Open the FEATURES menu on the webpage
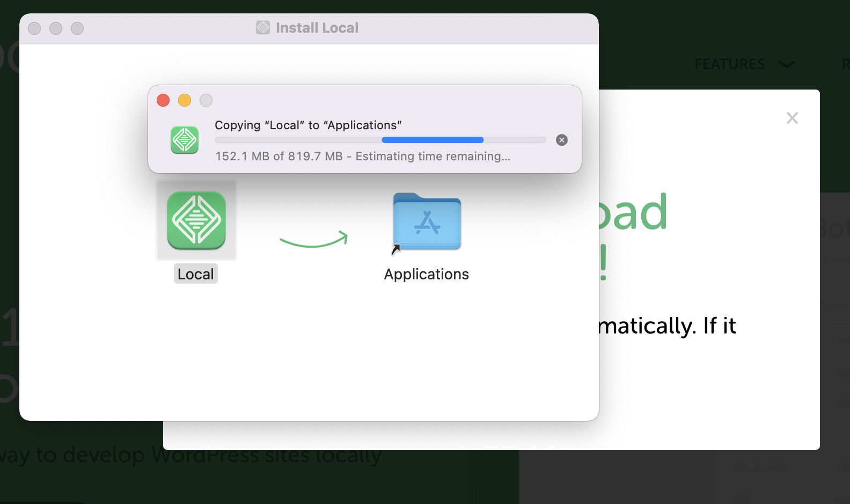 point(745,64)
